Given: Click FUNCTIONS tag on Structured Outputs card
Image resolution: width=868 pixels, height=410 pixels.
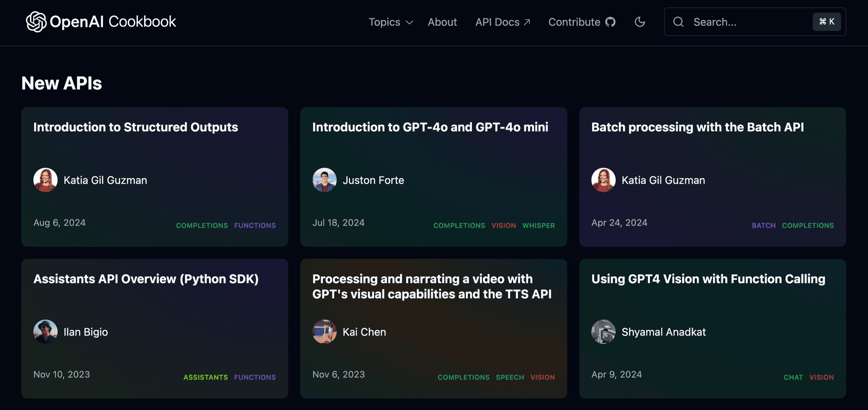Looking at the screenshot, I should click(255, 225).
